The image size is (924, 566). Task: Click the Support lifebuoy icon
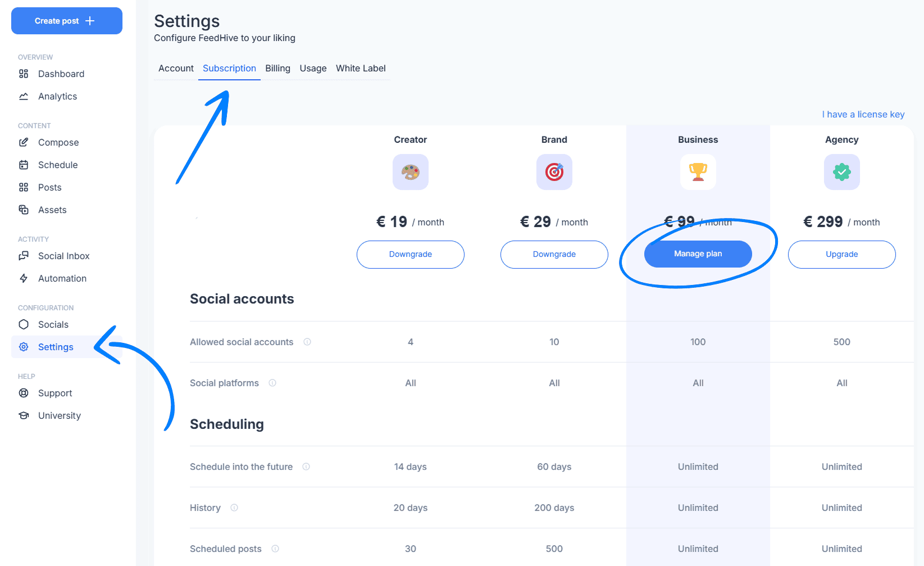(24, 393)
